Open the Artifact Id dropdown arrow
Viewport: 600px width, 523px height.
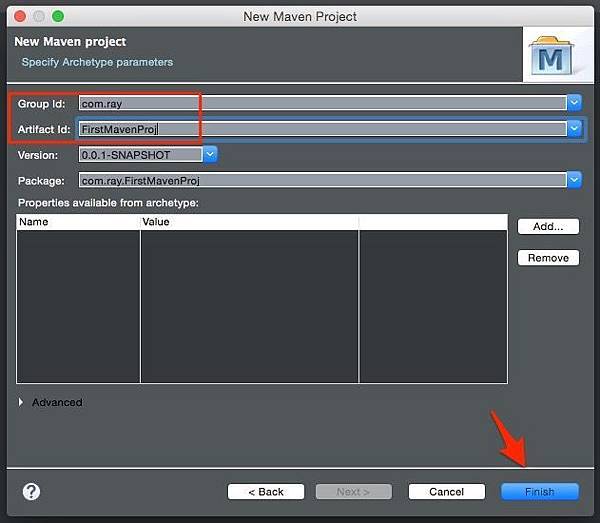tap(574, 129)
